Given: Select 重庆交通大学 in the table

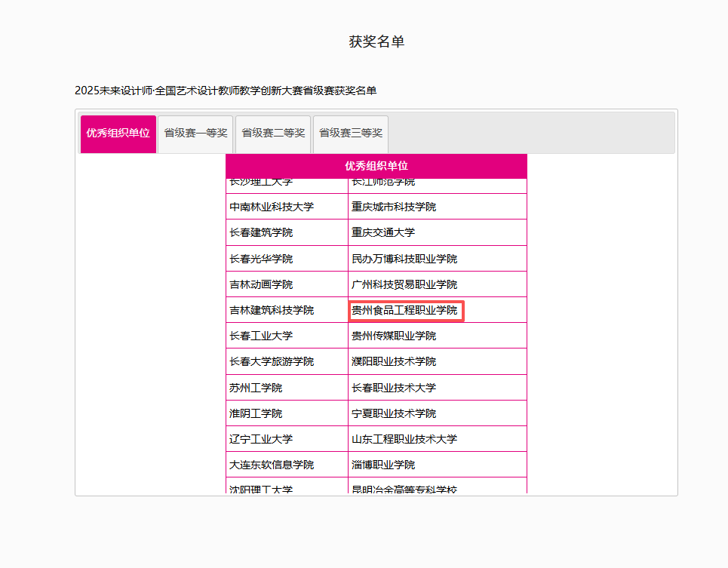Looking at the screenshot, I should pyautogui.click(x=383, y=232).
